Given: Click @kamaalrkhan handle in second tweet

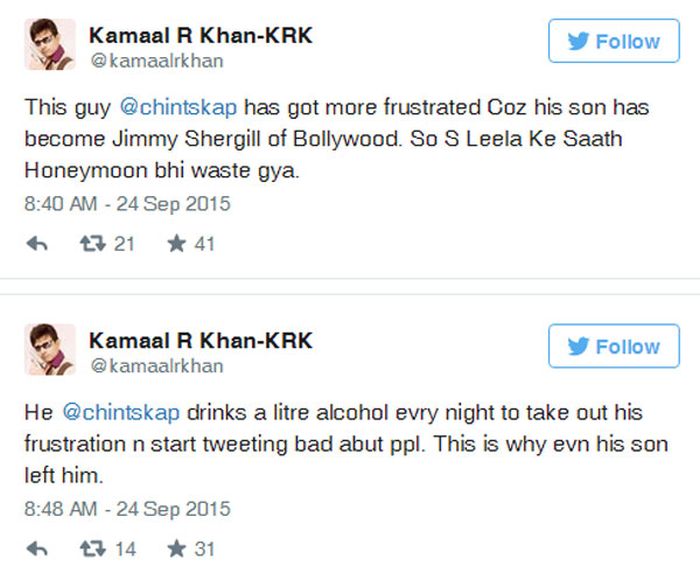Looking at the screenshot, I should pyautogui.click(x=157, y=366).
